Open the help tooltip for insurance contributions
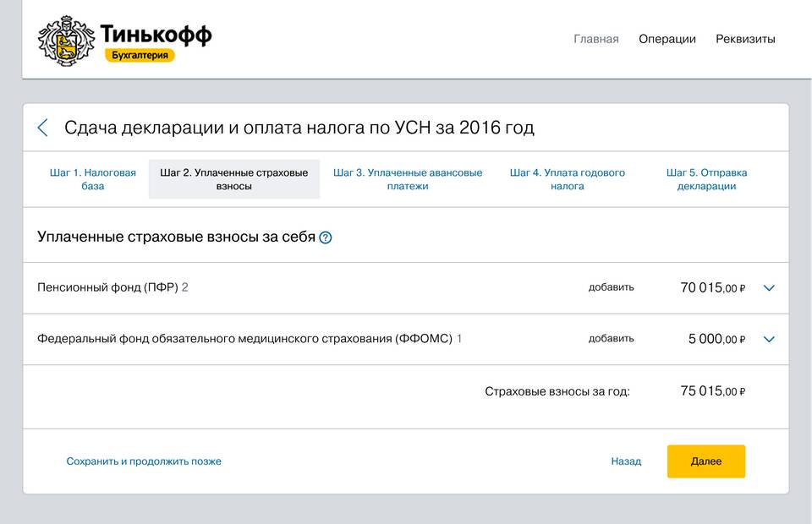 click(x=326, y=237)
